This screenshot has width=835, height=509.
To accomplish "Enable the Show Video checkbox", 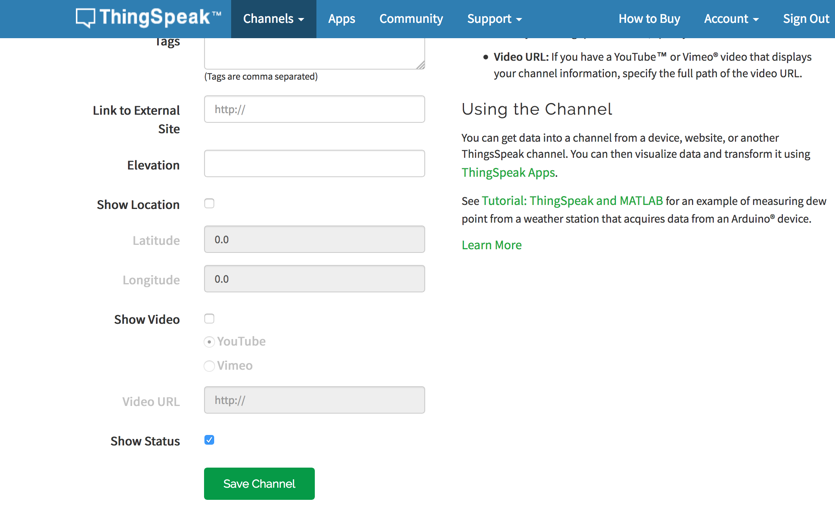I will [x=209, y=318].
